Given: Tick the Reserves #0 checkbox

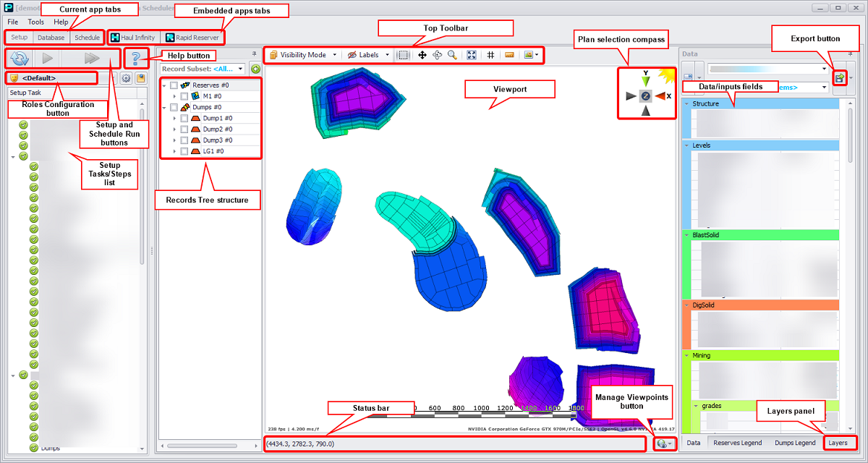Looking at the screenshot, I should click(x=174, y=85).
